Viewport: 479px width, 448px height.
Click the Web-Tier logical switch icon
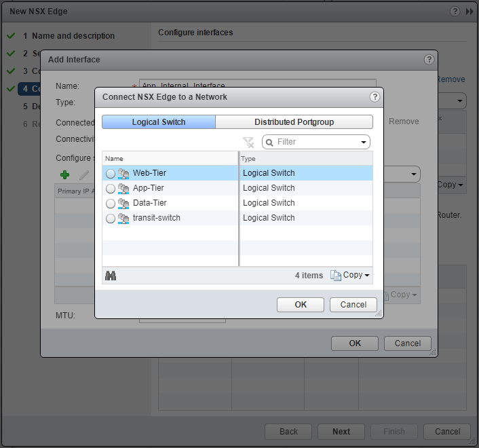[x=123, y=174]
